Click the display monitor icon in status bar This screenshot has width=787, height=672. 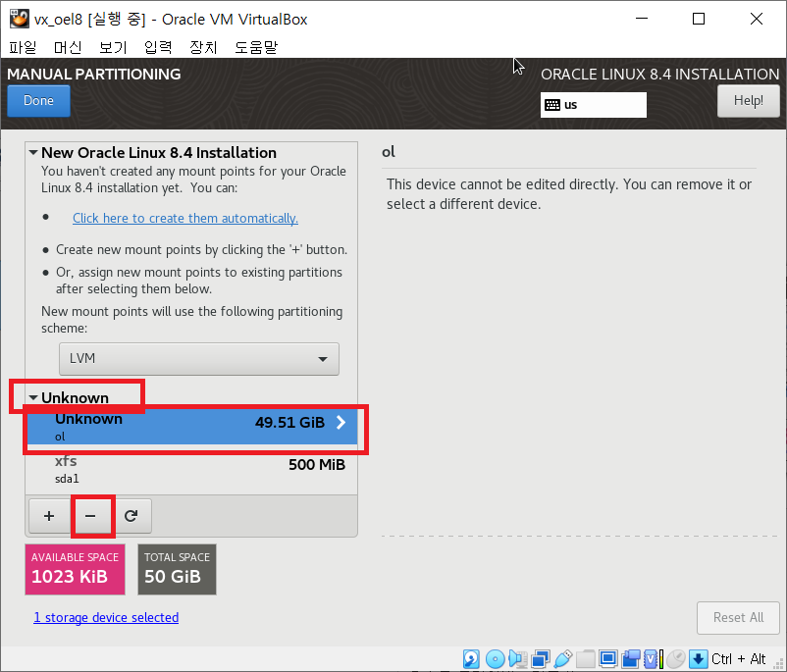coord(607,658)
